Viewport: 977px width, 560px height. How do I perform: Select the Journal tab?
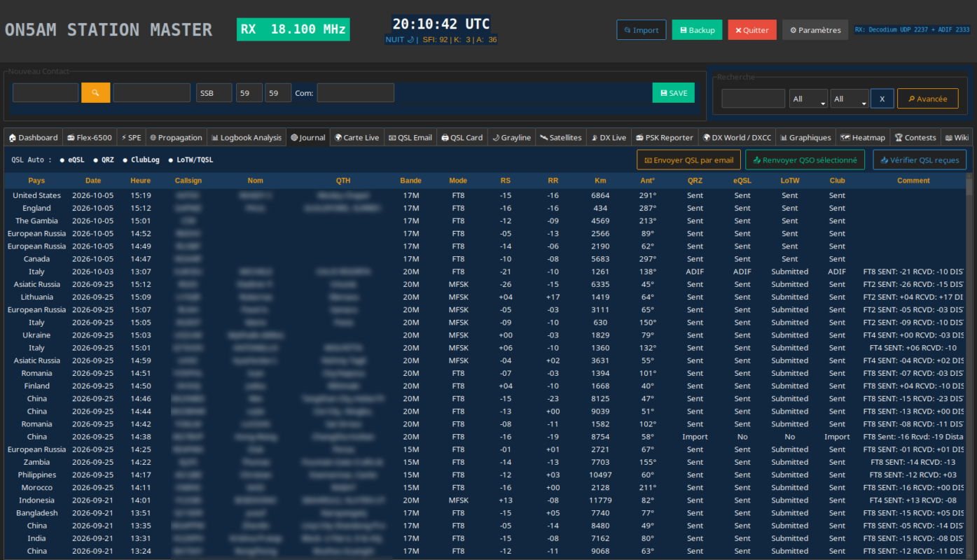[308, 138]
